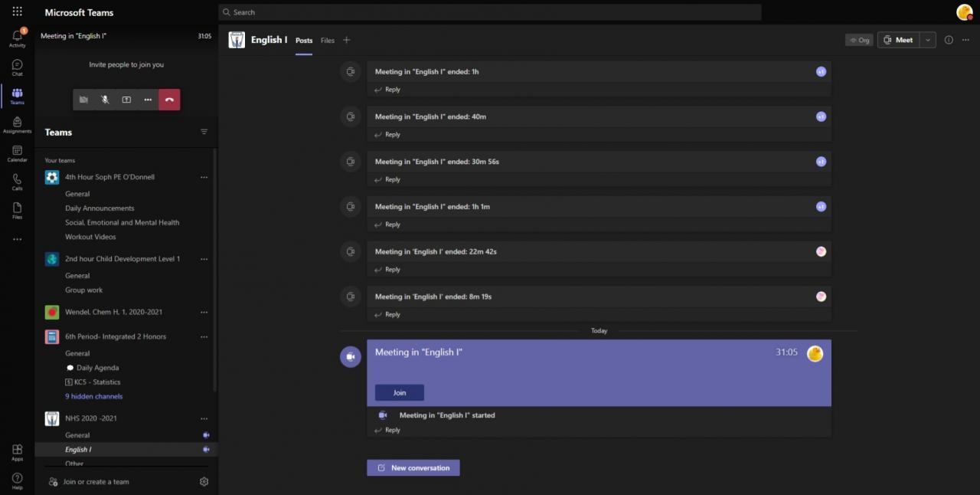This screenshot has height=495, width=980.
Task: Toggle microphone mute in mini meeting controls
Action: pyautogui.click(x=105, y=100)
